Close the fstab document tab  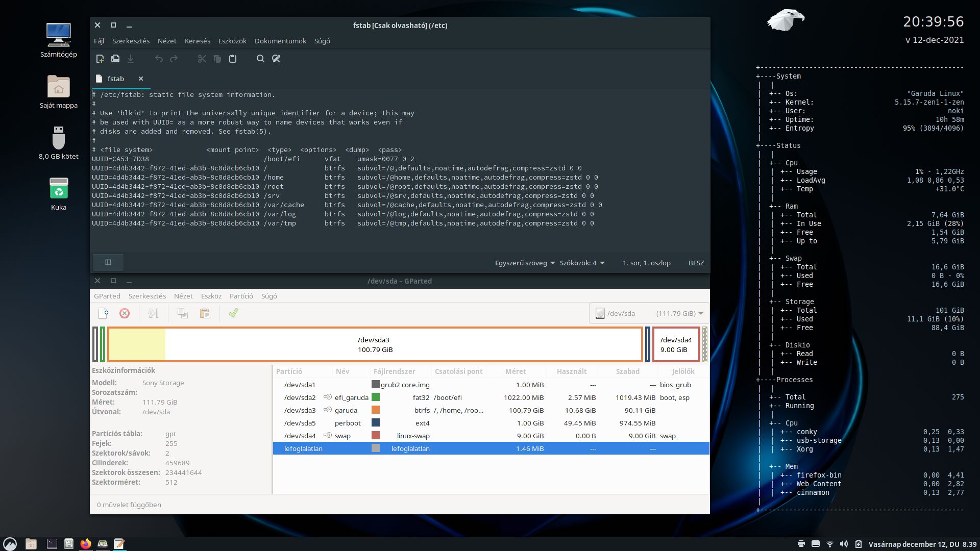click(x=141, y=79)
